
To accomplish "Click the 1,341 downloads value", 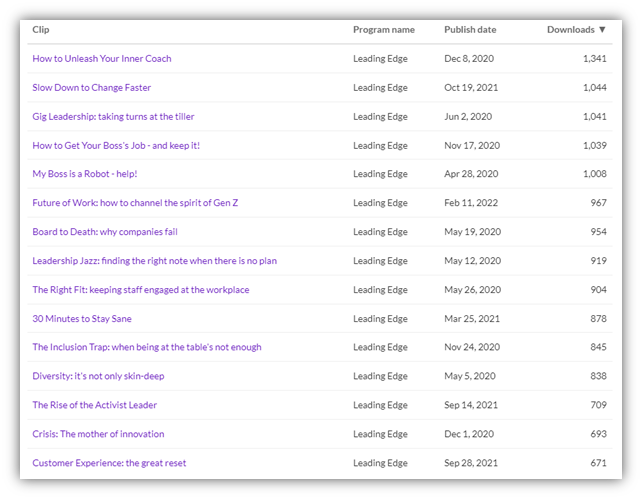I will (594, 59).
